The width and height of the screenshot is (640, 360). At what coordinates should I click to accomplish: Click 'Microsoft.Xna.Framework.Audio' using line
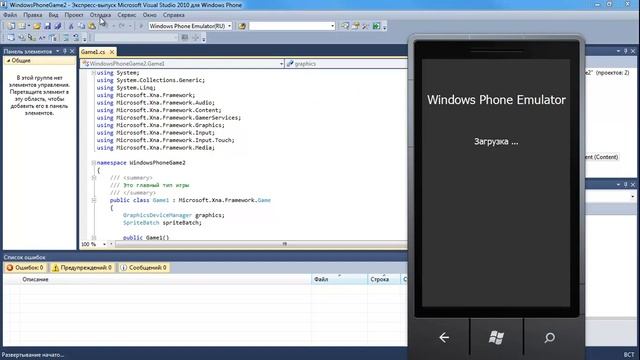156,102
